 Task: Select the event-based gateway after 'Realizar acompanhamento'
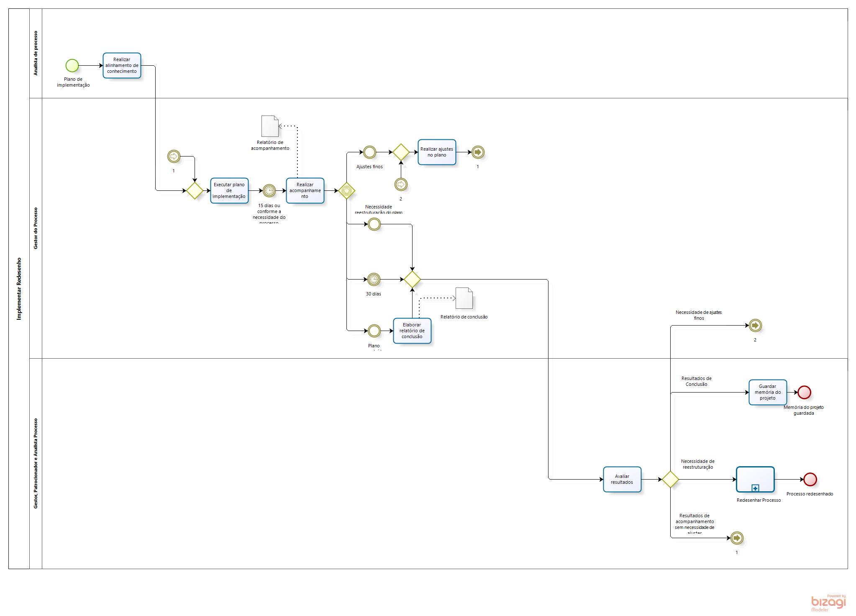coord(346,191)
